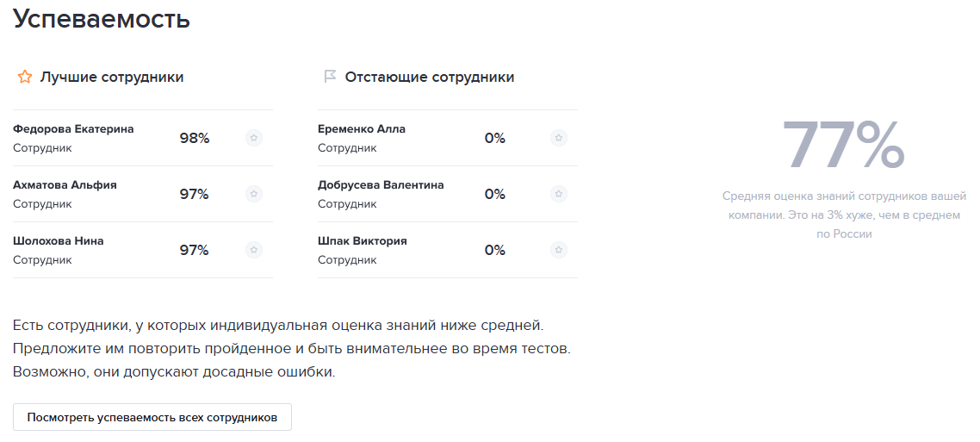Click the Успеваемость page title
Screen dimensions: 980x442
click(102, 19)
